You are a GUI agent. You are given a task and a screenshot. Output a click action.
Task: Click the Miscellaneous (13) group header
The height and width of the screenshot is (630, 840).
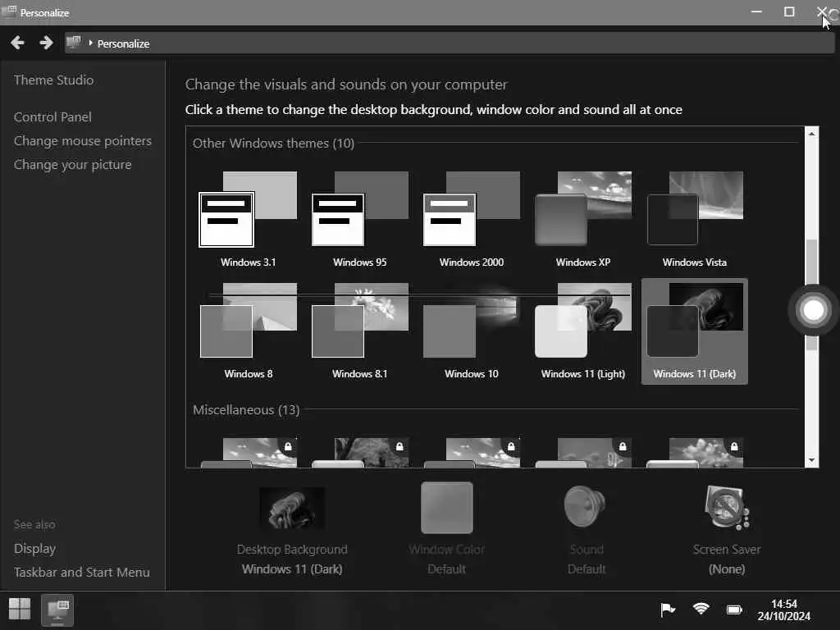(246, 410)
